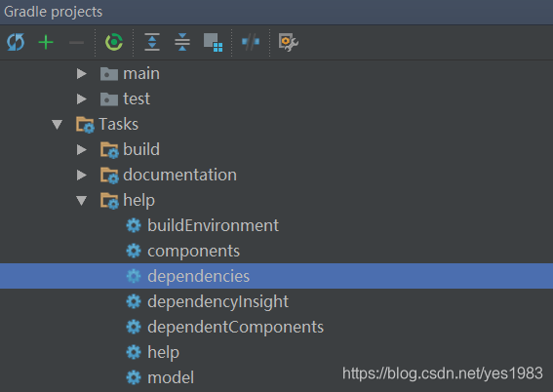Image resolution: width=553 pixels, height=392 pixels.
Task: Toggle offline mode icon
Action: (x=251, y=42)
